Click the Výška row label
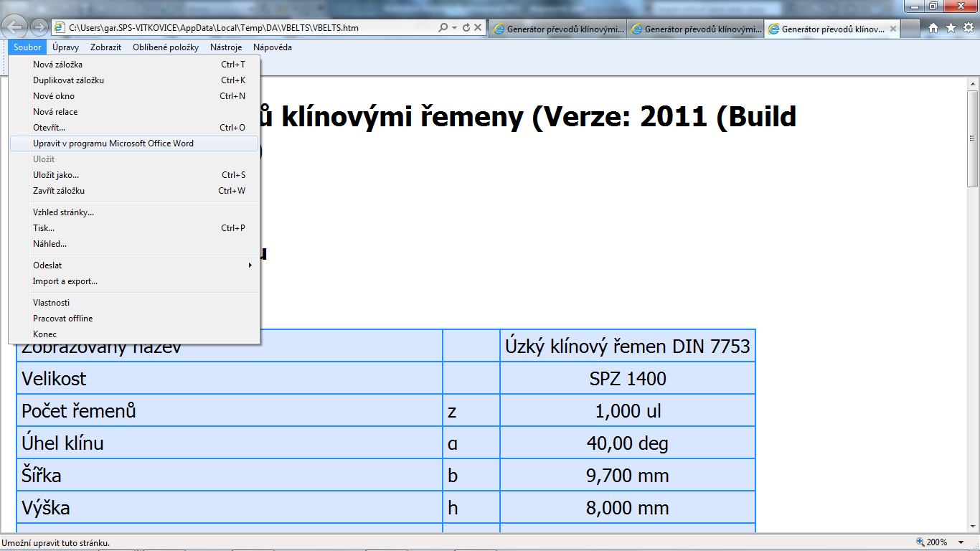Screen dimensions: 980x551 click(x=46, y=508)
